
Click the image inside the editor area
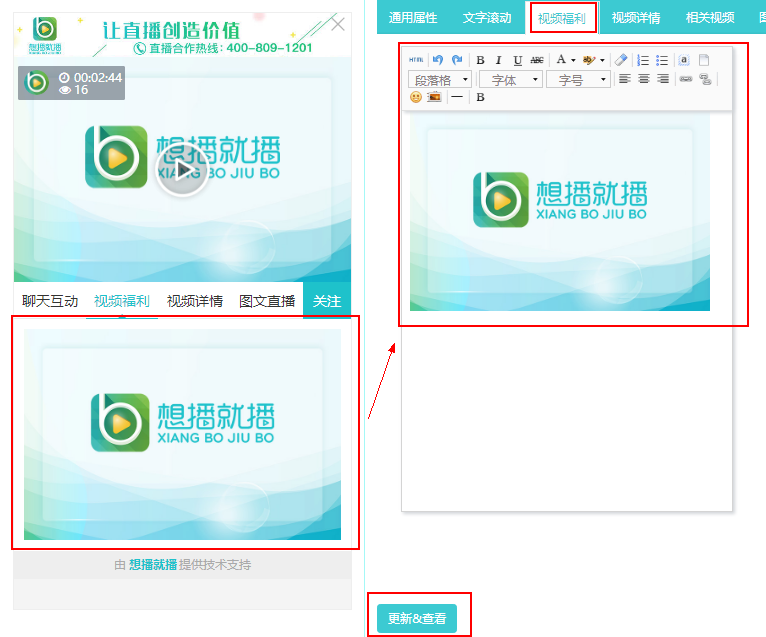(x=560, y=211)
